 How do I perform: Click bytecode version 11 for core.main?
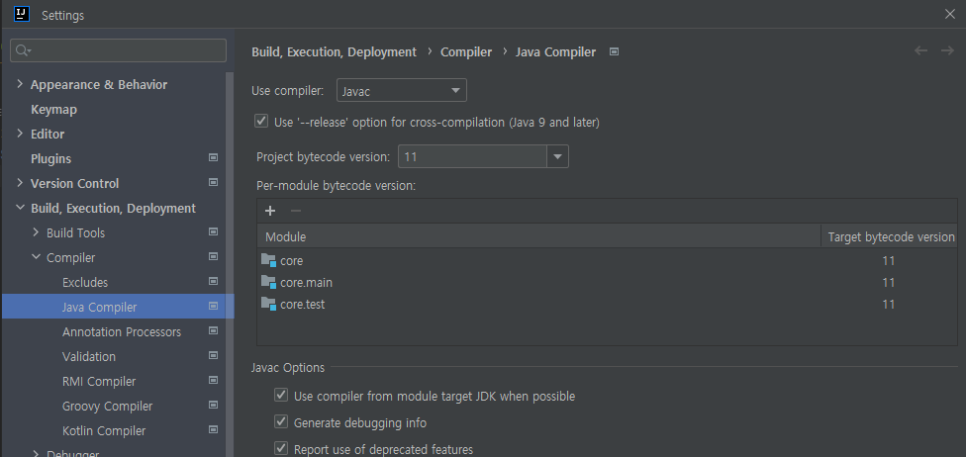(888, 283)
